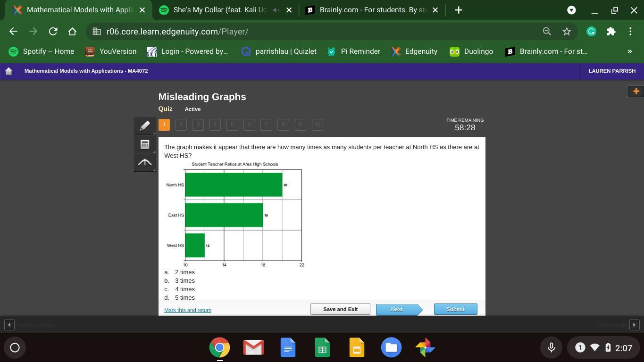
Task: Click the address bar URL
Action: tap(283, 32)
